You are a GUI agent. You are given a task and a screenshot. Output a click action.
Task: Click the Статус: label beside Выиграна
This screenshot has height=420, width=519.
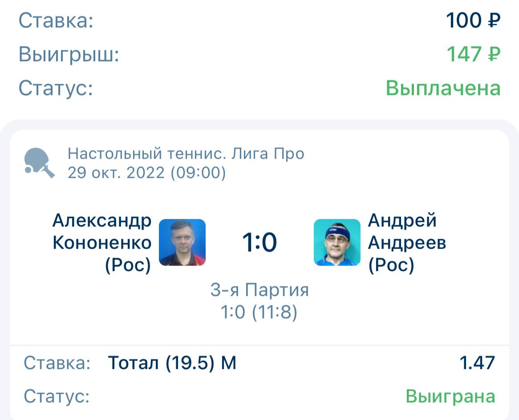point(57,396)
